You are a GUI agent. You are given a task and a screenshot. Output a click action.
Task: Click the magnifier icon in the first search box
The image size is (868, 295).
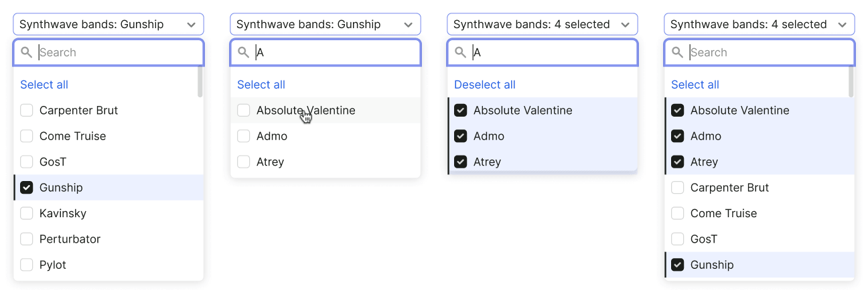click(27, 52)
